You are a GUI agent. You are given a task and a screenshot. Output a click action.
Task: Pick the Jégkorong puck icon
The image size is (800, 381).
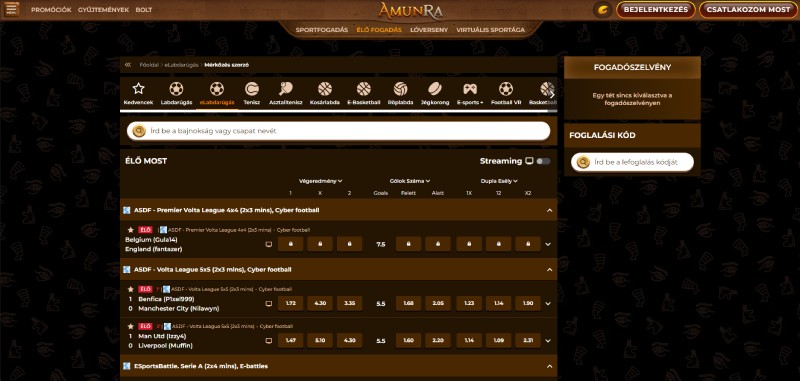tap(434, 89)
